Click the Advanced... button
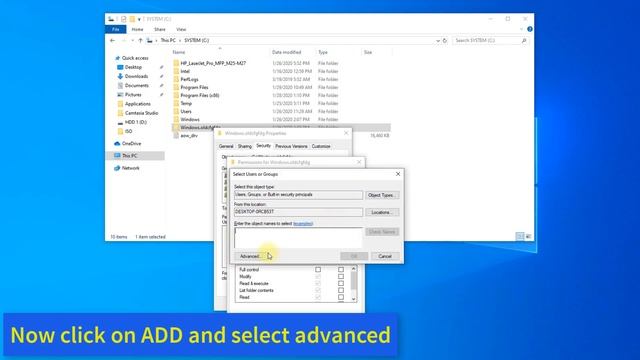Viewport: 640px width, 360px height. (250, 256)
